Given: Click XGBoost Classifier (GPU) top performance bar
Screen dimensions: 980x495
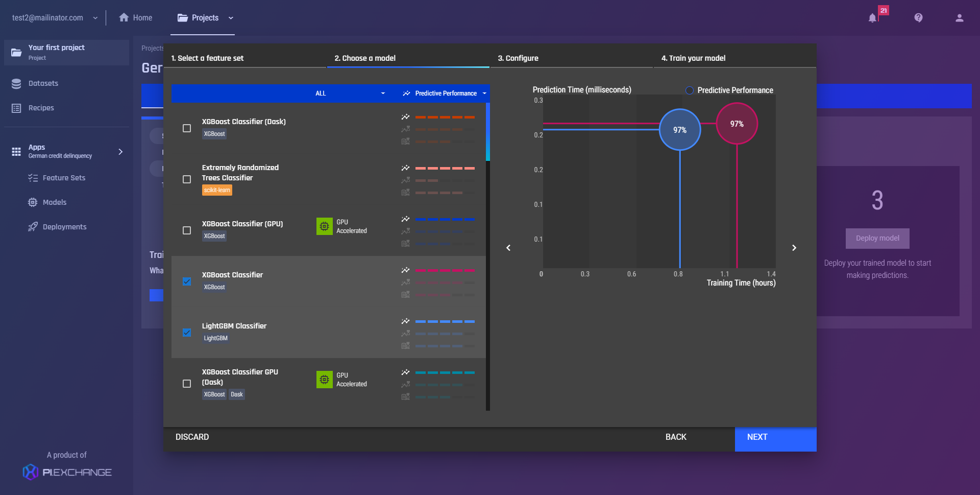Looking at the screenshot, I should pyautogui.click(x=445, y=219).
